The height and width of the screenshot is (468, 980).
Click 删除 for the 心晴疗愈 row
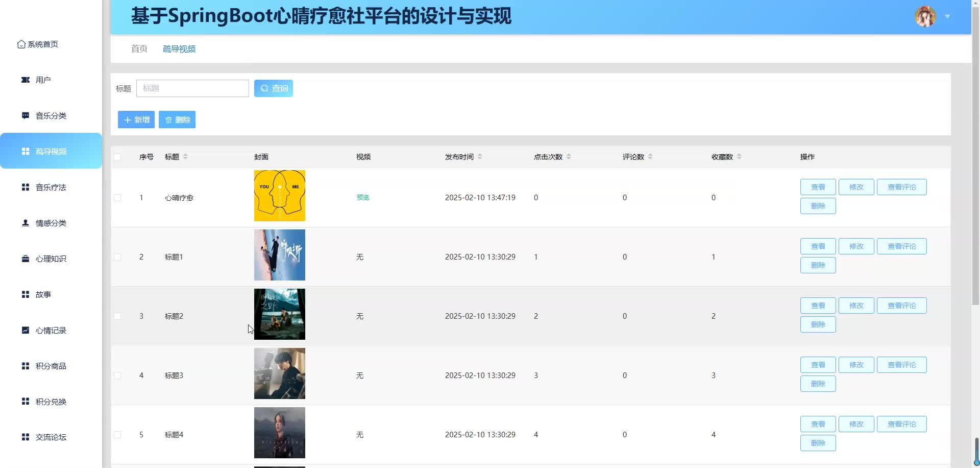[818, 206]
